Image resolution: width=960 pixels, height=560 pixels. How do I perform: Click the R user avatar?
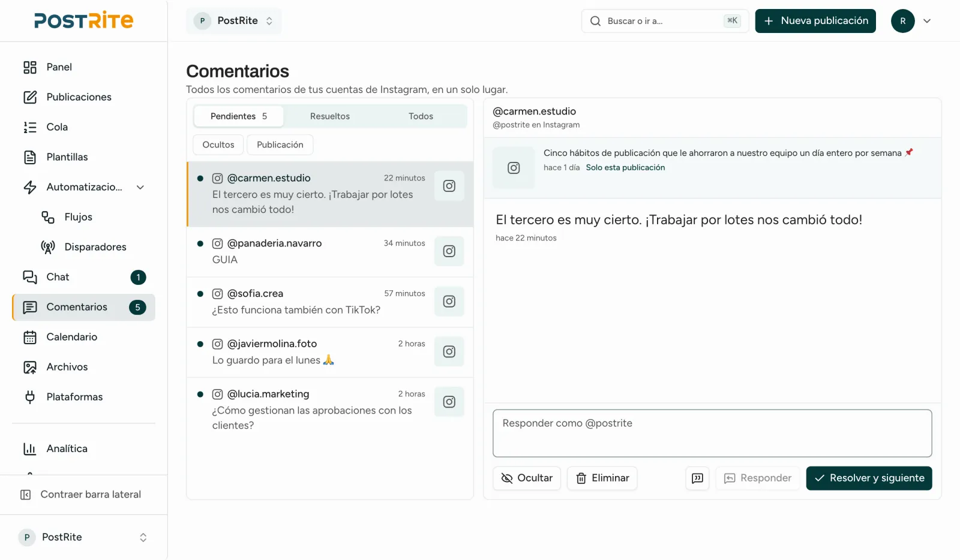(x=903, y=21)
